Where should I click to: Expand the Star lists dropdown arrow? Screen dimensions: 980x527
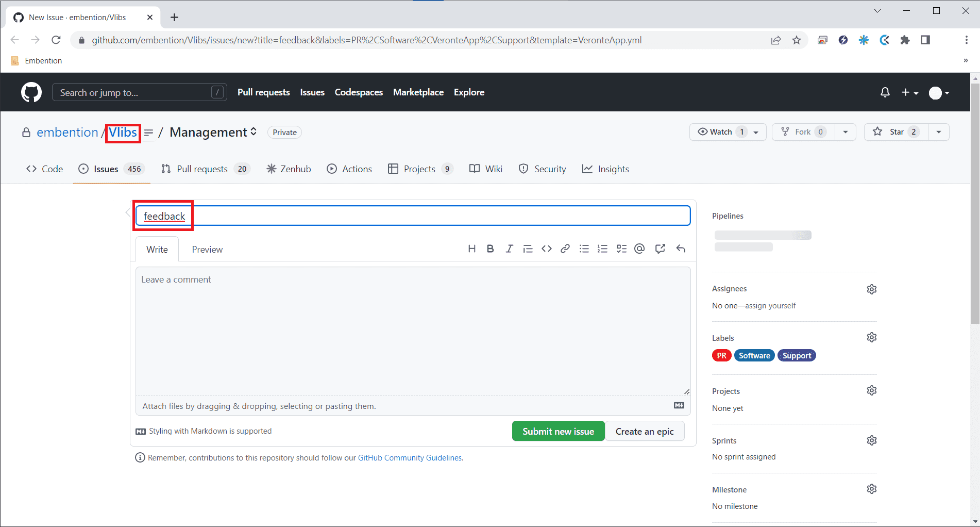[x=939, y=132]
